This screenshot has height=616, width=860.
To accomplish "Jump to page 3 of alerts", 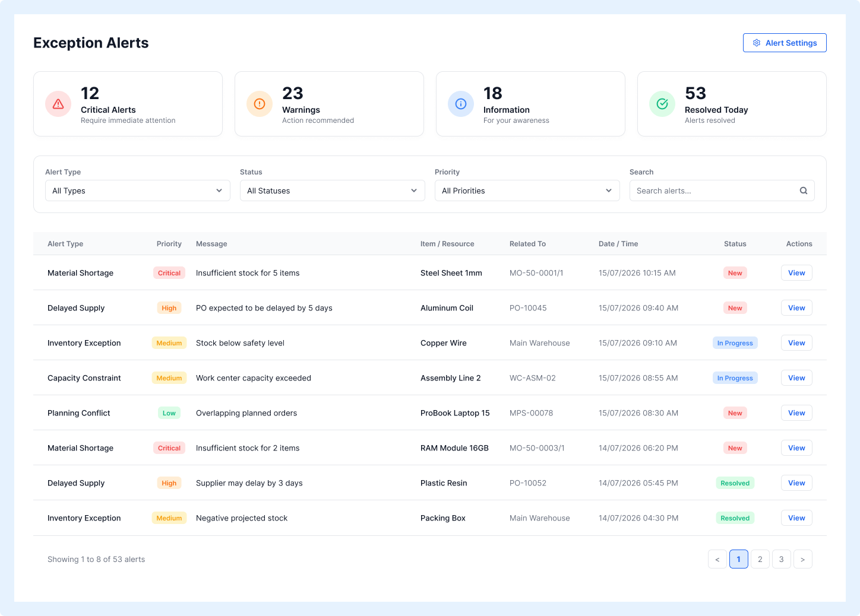I will [x=782, y=559].
